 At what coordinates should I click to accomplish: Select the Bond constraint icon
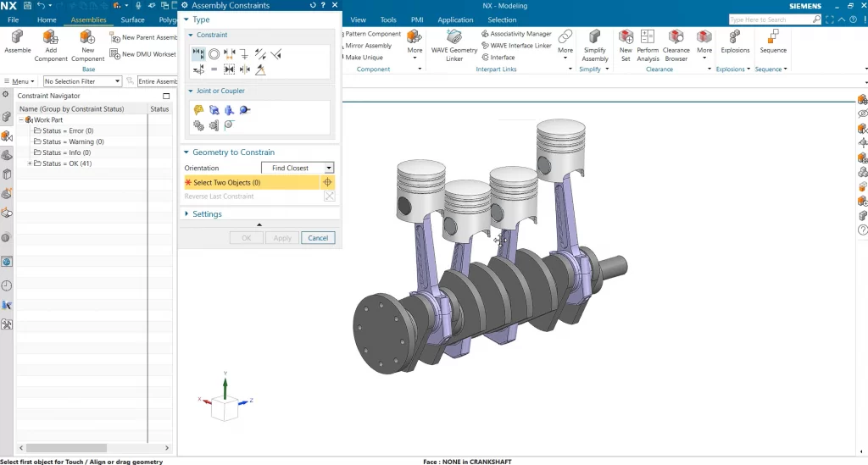click(x=229, y=69)
